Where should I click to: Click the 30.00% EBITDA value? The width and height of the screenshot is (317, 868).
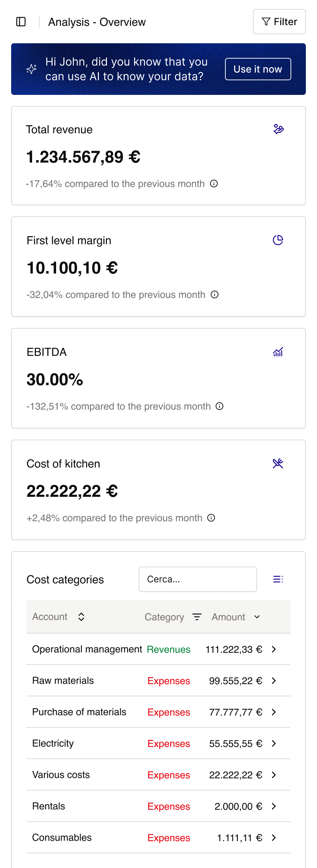(x=55, y=379)
